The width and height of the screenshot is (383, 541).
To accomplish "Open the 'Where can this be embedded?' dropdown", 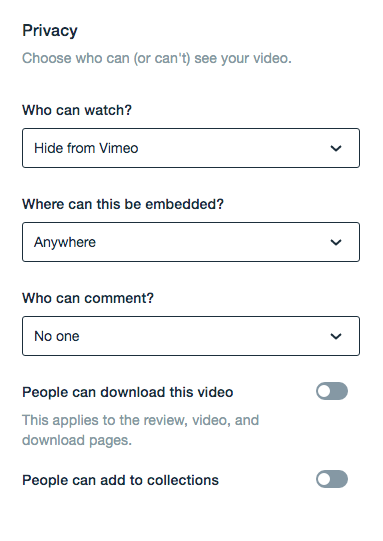I will [191, 242].
